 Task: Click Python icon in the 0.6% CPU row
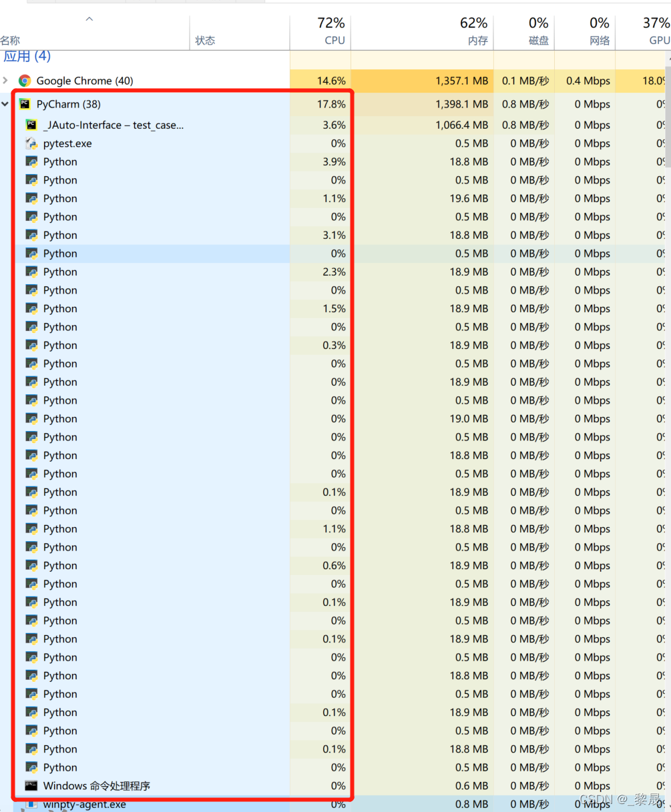point(31,565)
